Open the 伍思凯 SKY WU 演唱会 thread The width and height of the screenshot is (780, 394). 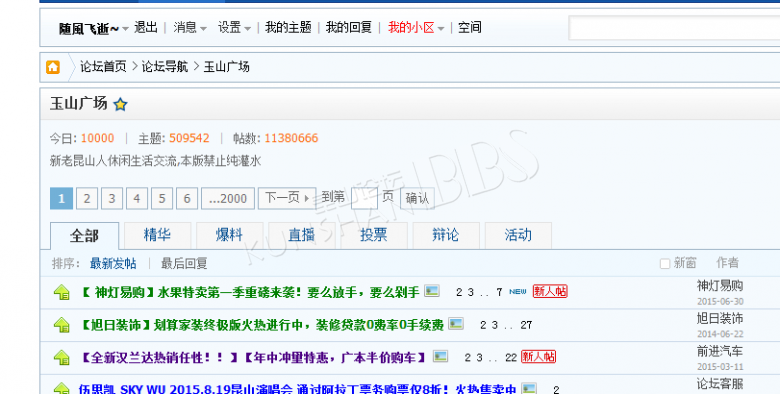[x=297, y=389]
